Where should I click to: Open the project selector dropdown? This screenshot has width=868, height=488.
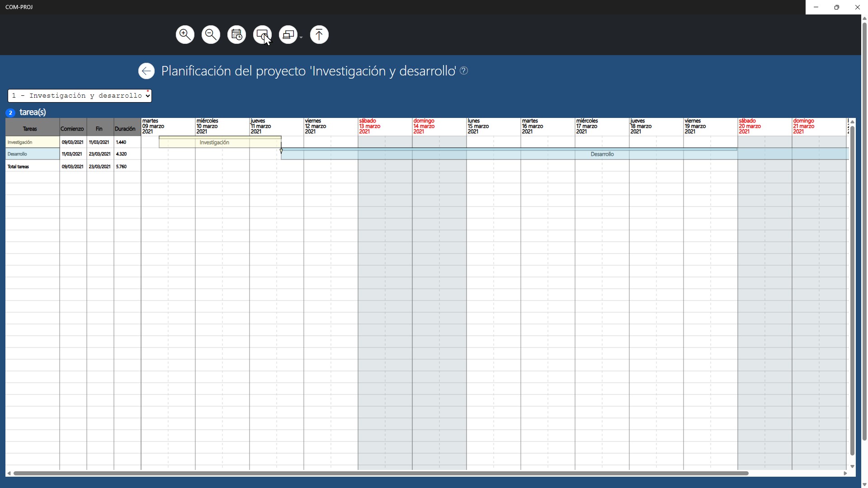80,96
